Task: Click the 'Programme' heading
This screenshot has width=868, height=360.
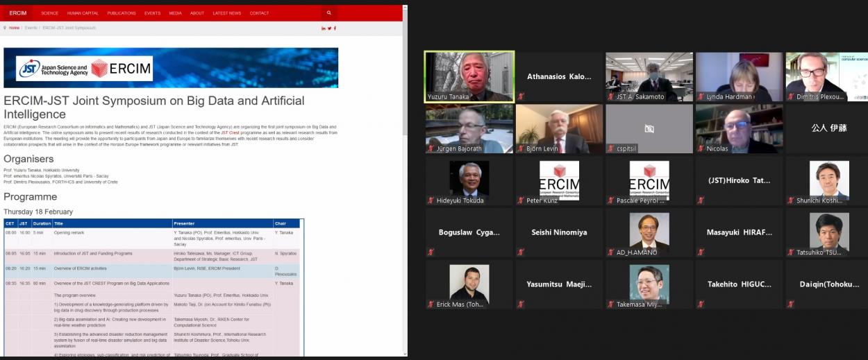Action: click(x=31, y=197)
